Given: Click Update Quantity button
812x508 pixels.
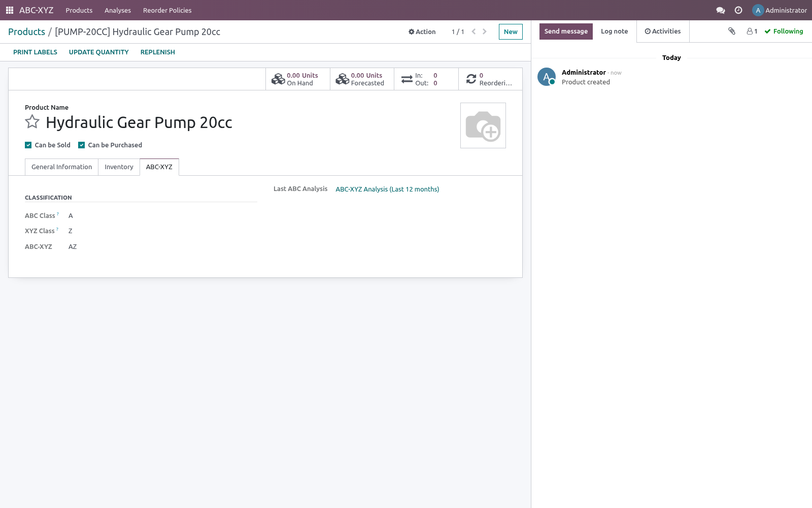Looking at the screenshot, I should click(x=99, y=52).
